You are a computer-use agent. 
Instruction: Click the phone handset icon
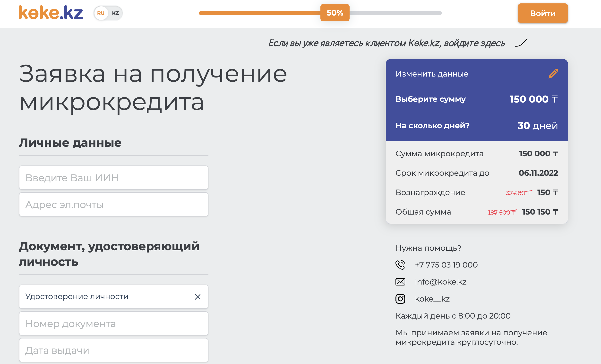pos(400,265)
